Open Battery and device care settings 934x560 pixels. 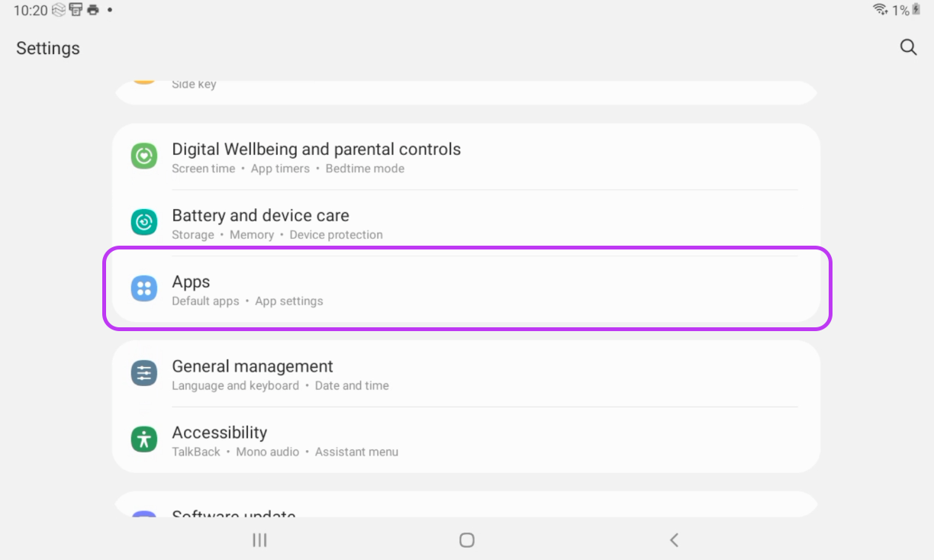(x=260, y=216)
